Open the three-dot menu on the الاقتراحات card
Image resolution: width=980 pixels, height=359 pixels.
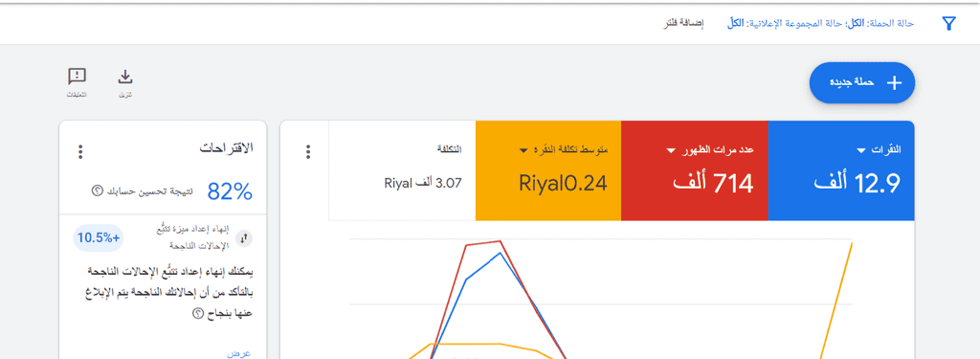(80, 152)
